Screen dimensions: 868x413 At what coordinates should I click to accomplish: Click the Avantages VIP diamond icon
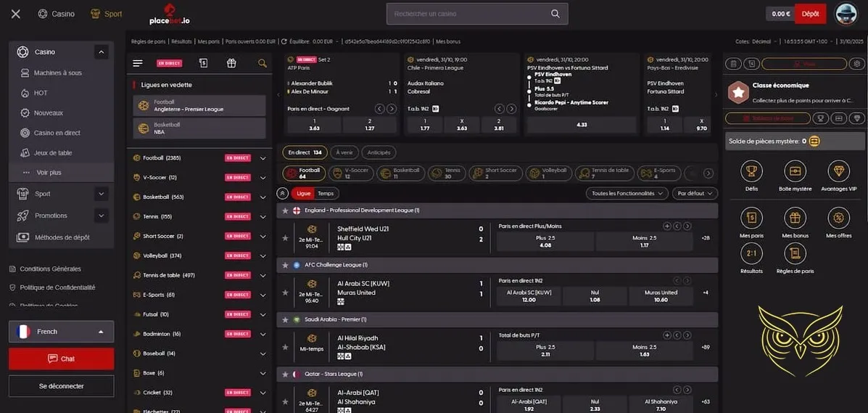(838, 172)
